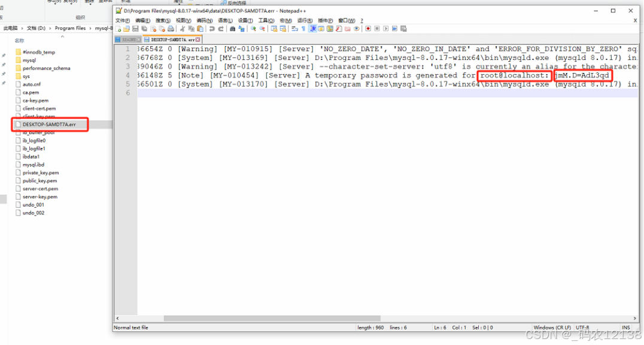Print the document via the printer icon
The height and width of the screenshot is (345, 644).
click(x=172, y=28)
